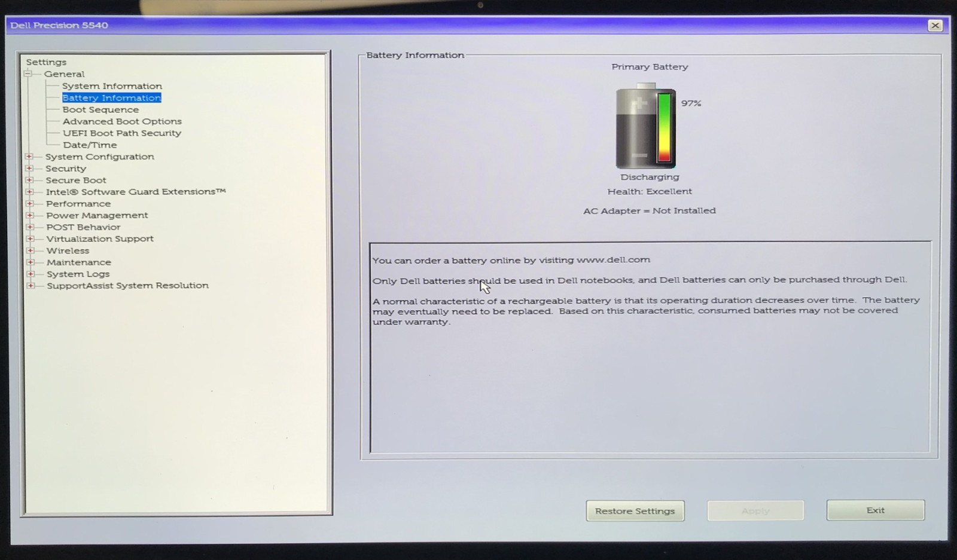Open UEFI Boot Path Security
The width and height of the screenshot is (957, 560).
[x=122, y=133]
